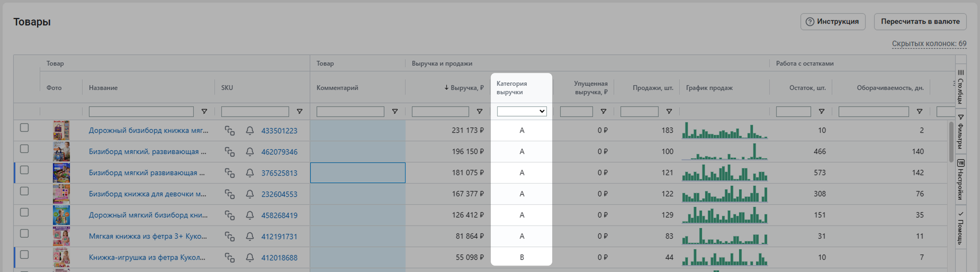Click the filter funnel for Продажи, шт. column
The height and width of the screenshot is (272, 980).
669,111
